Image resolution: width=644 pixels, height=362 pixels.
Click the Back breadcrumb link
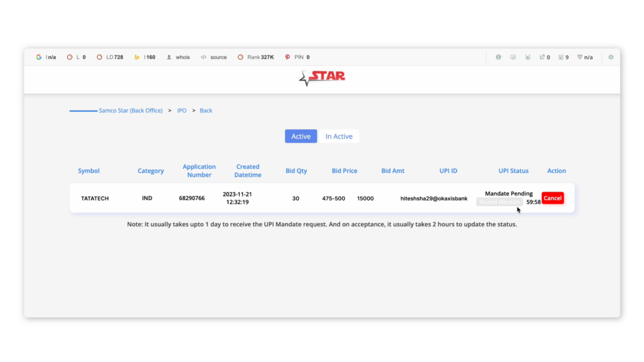tap(206, 111)
